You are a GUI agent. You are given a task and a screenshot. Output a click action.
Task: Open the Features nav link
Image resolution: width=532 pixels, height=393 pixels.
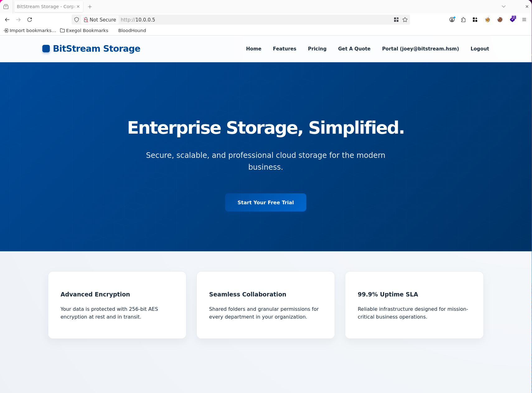coord(285,49)
